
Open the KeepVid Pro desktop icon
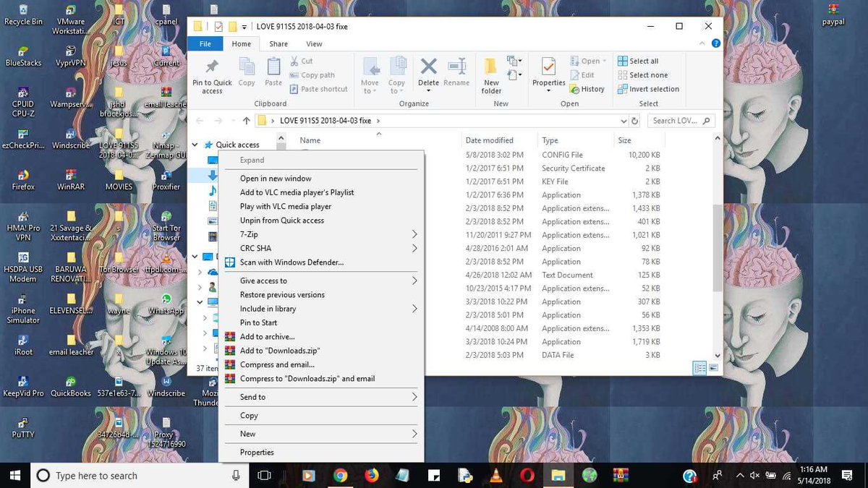click(x=23, y=386)
